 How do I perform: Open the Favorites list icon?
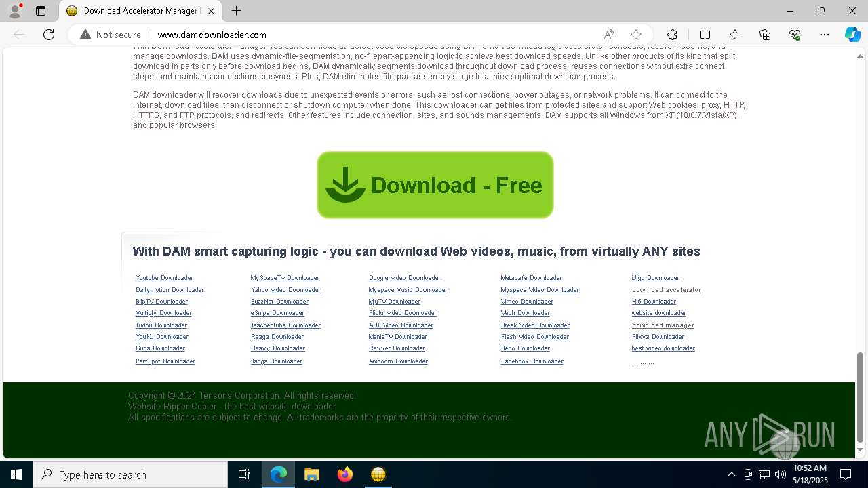tap(735, 35)
